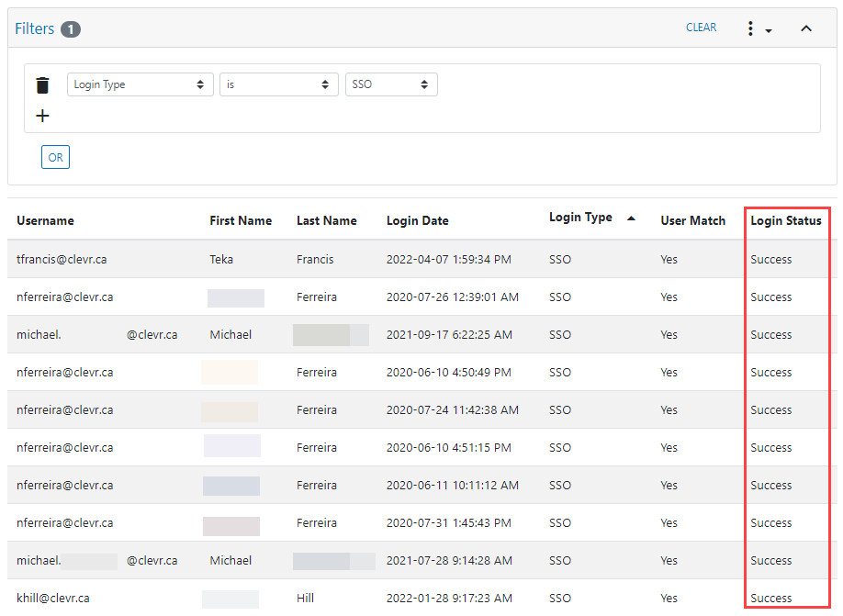Select Success in the 2020-07-24 row

tap(770, 409)
